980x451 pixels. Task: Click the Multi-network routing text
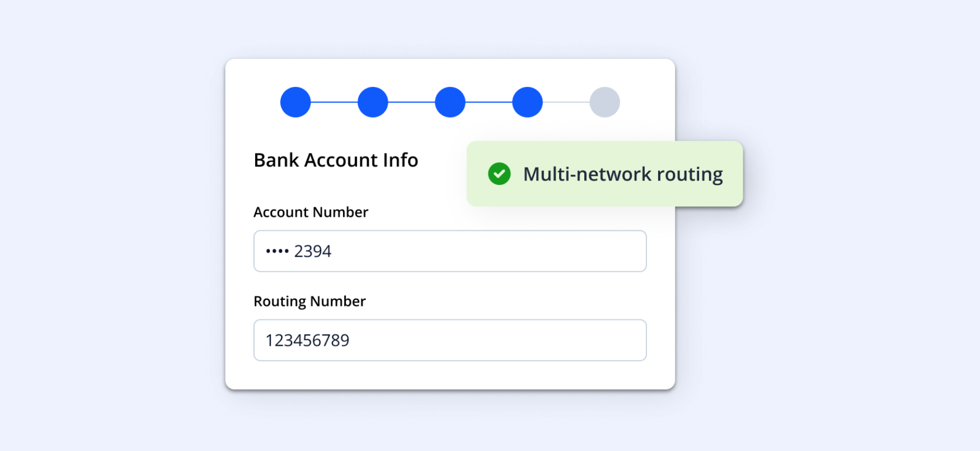coord(622,174)
